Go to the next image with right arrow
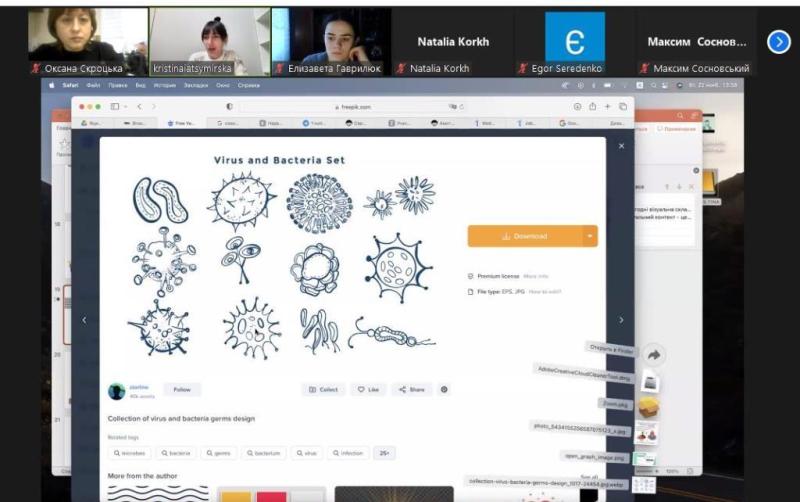This screenshot has width=800, height=502. click(621, 320)
